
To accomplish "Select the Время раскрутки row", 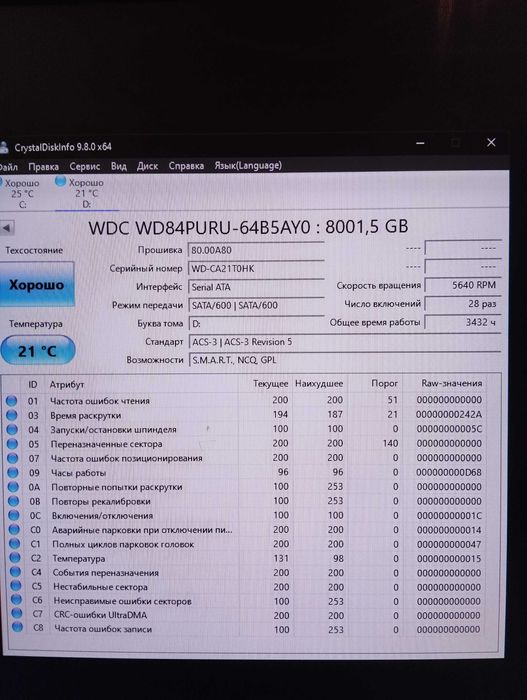I will point(246,415).
